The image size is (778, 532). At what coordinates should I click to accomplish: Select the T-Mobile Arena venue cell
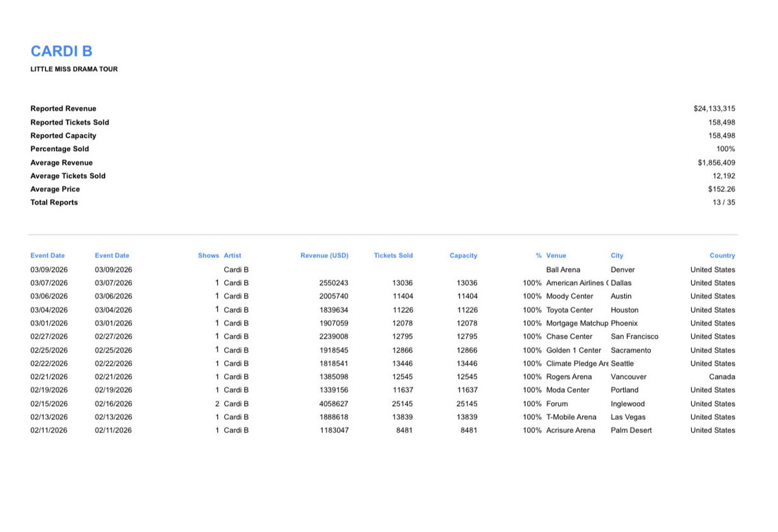[571, 417]
